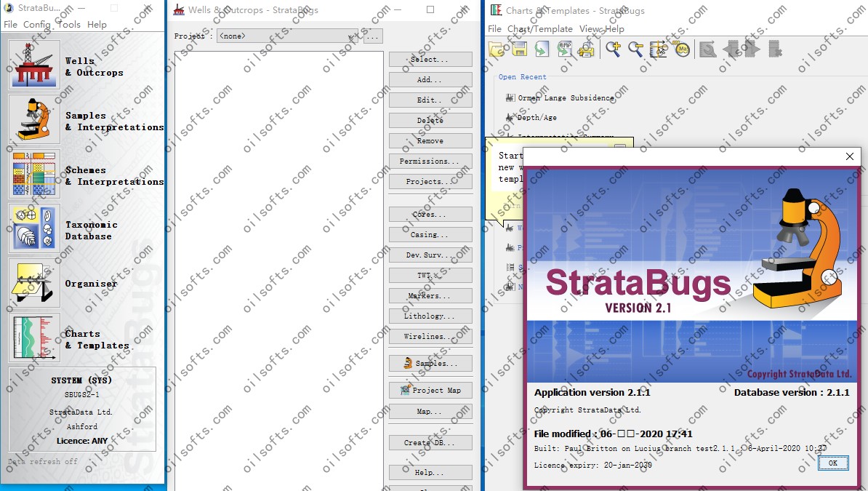Click the 'Licence: ANY' text
868x491 pixels.
coord(82,441)
